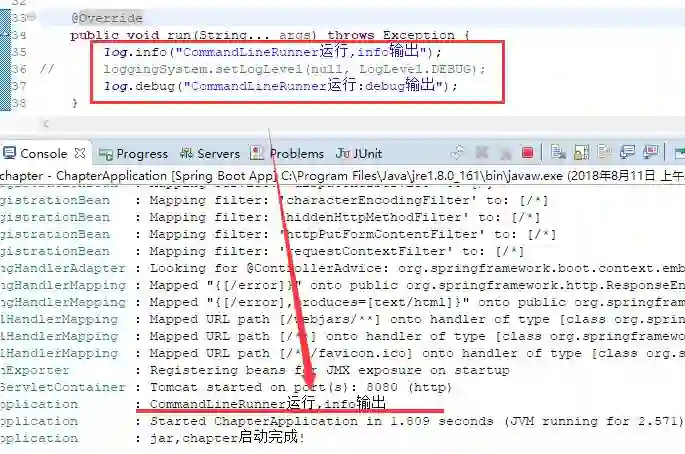Screen dimensions: 685x454
Task: Open the JUnit tab
Action: (x=359, y=154)
